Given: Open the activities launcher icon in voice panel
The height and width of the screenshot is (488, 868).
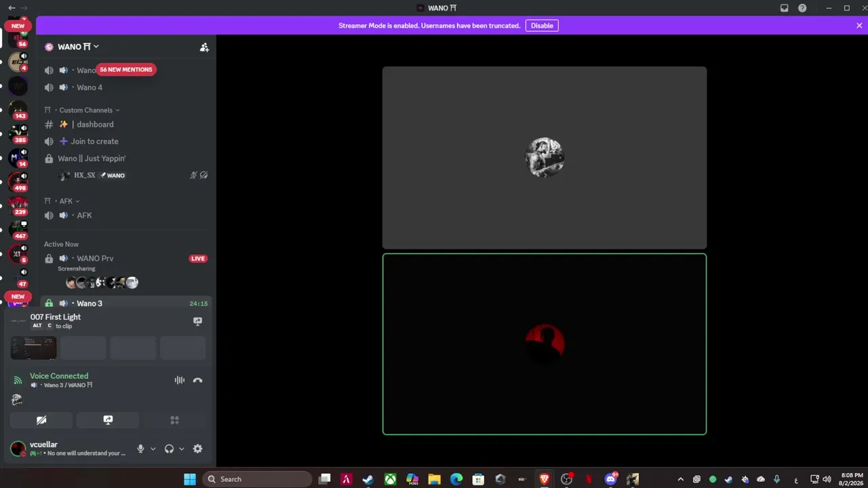Looking at the screenshot, I should (x=174, y=420).
